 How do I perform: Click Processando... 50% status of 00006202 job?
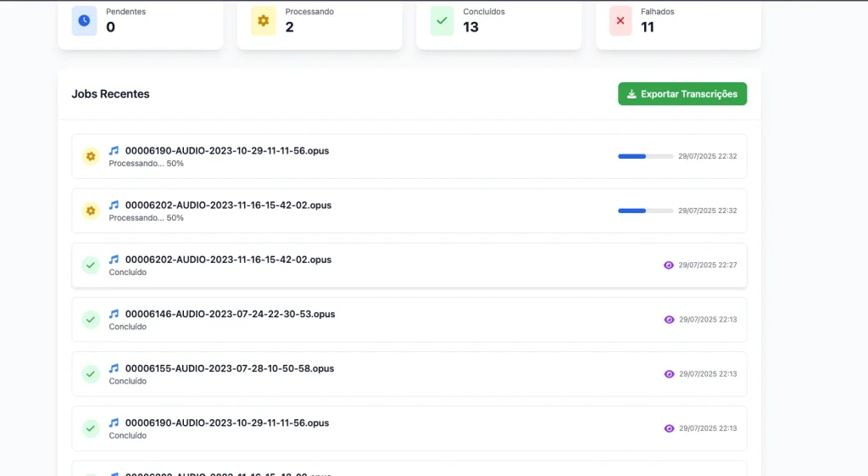[x=146, y=218]
